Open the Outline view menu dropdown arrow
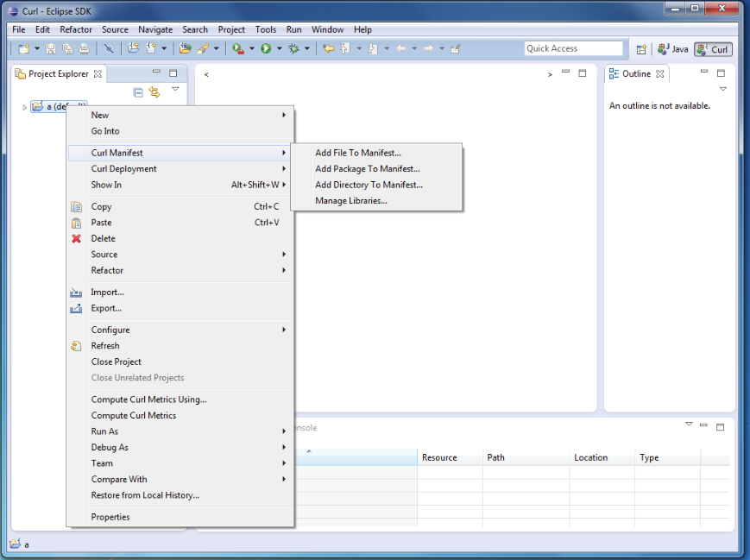750x560 pixels. point(723,89)
